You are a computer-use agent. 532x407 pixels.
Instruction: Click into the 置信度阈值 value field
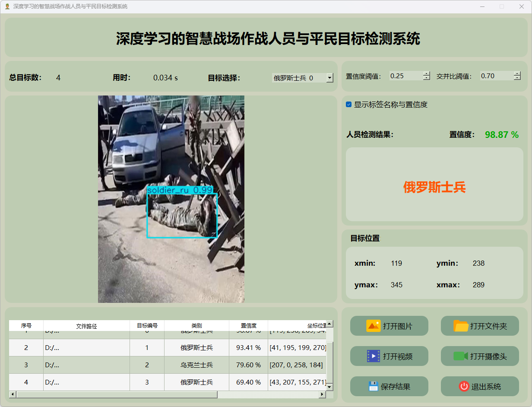point(405,76)
